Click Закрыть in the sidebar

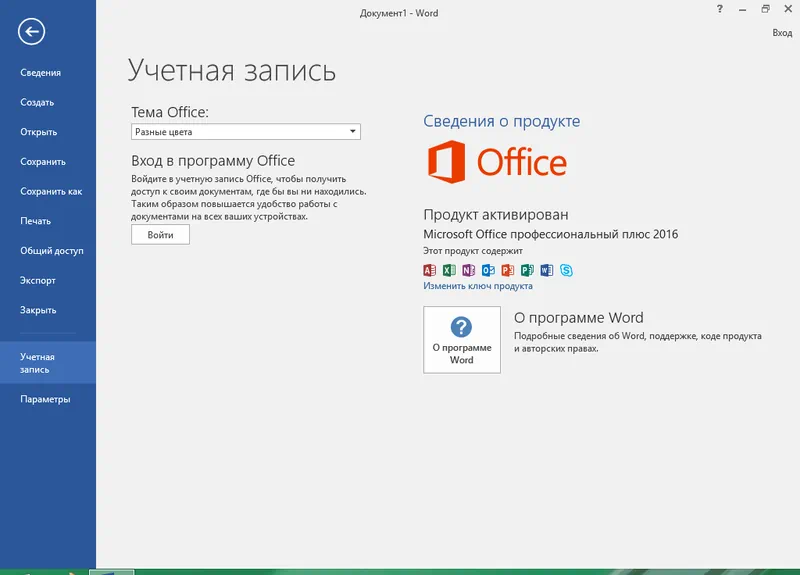click(x=38, y=310)
